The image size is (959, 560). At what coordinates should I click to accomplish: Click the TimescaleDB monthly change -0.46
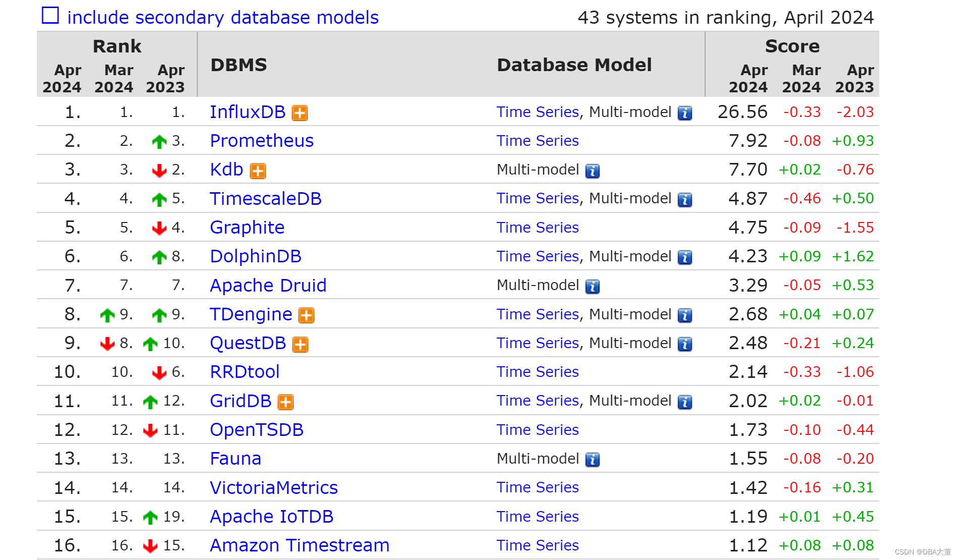[x=802, y=198]
